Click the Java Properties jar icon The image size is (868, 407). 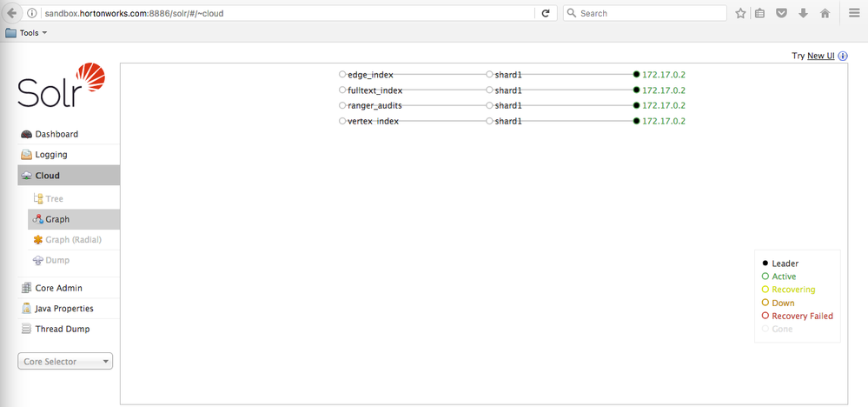pos(26,309)
